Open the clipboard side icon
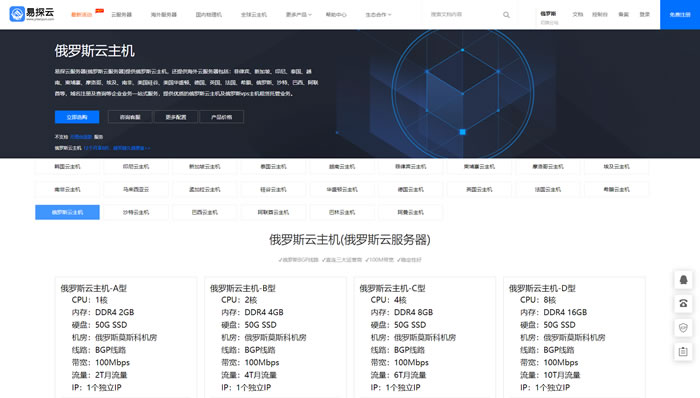Image resolution: width=700 pixels, height=398 pixels. [x=683, y=352]
